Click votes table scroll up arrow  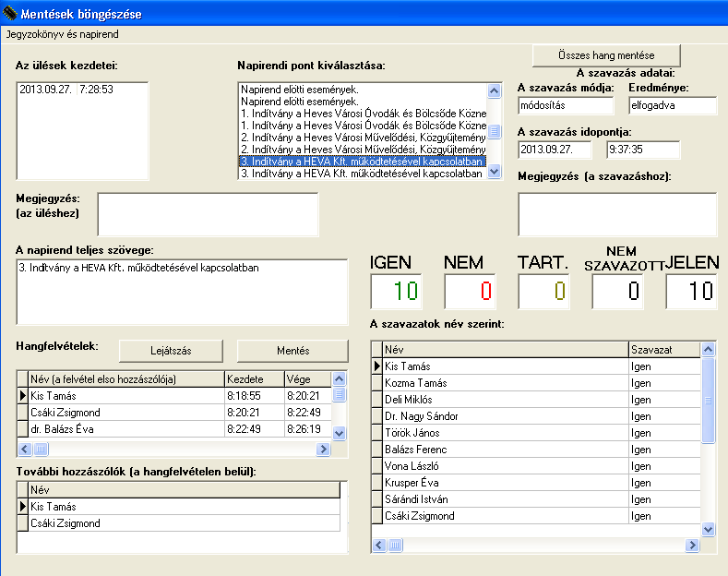click(x=708, y=349)
